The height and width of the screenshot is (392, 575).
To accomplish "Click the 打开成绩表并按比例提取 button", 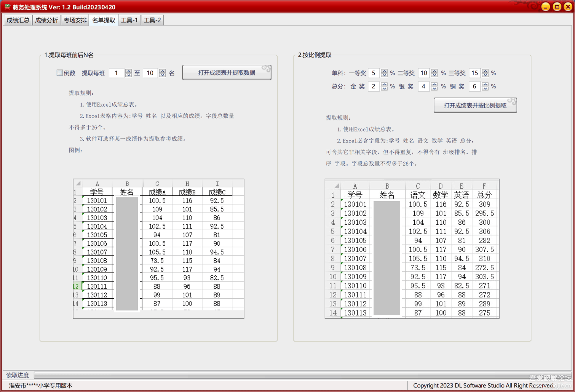I will [x=475, y=105].
